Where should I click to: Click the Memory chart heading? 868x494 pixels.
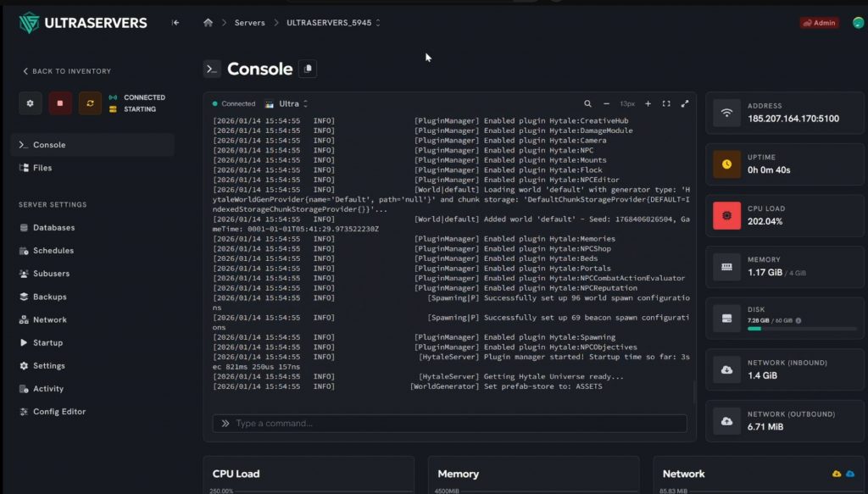pyautogui.click(x=458, y=474)
